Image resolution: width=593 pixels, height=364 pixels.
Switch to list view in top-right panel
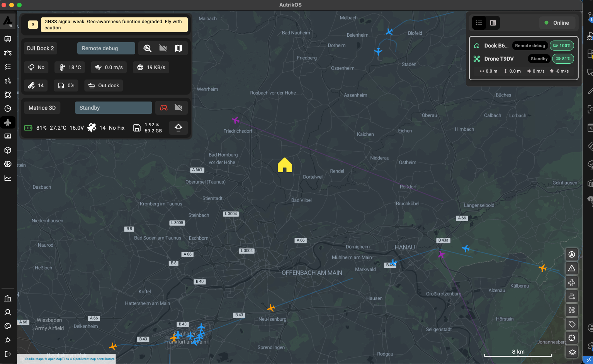(x=479, y=23)
